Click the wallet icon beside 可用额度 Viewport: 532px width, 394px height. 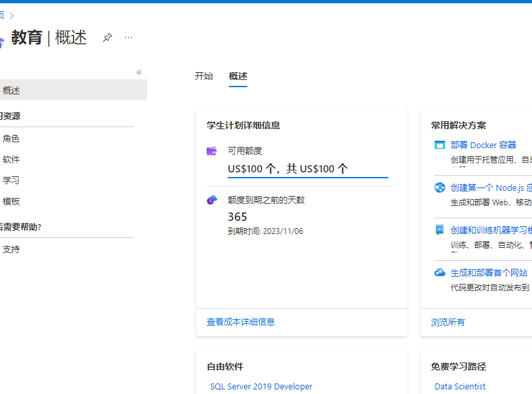pos(212,151)
